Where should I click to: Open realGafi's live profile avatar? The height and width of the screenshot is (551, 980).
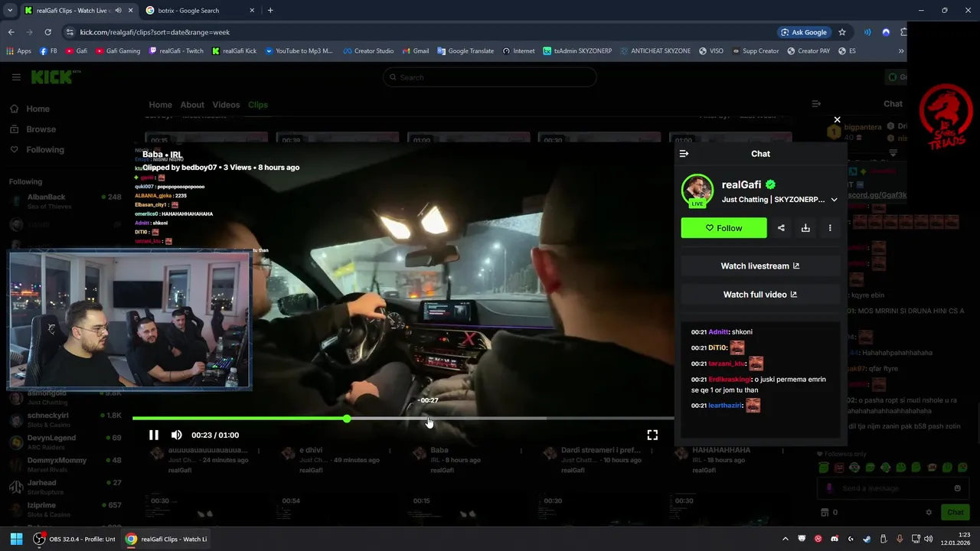click(697, 191)
